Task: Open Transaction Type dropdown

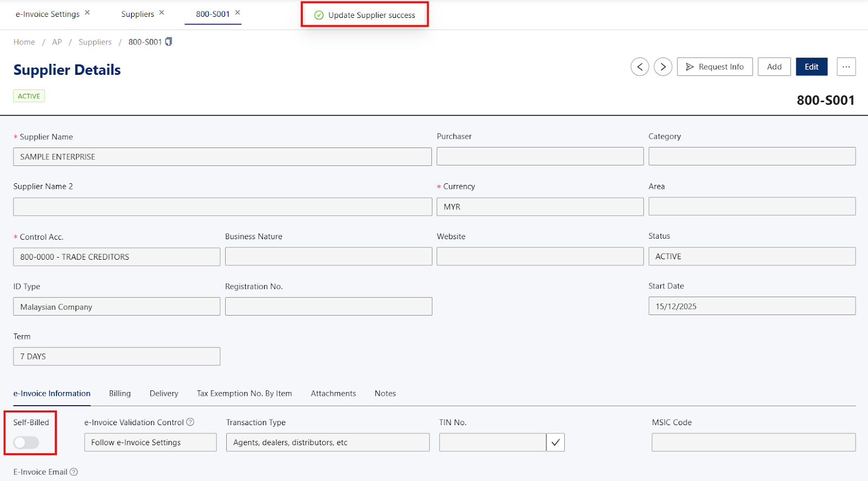Action: click(x=328, y=442)
